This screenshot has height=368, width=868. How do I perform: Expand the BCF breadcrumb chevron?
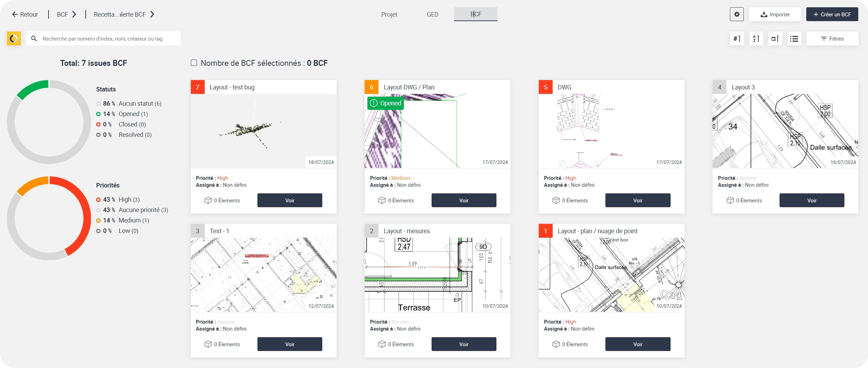(x=74, y=15)
